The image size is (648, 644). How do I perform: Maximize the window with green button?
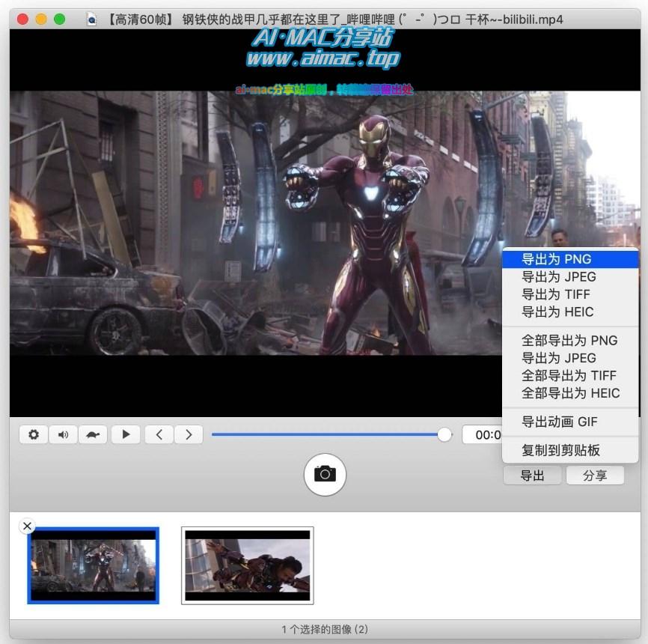60,19
